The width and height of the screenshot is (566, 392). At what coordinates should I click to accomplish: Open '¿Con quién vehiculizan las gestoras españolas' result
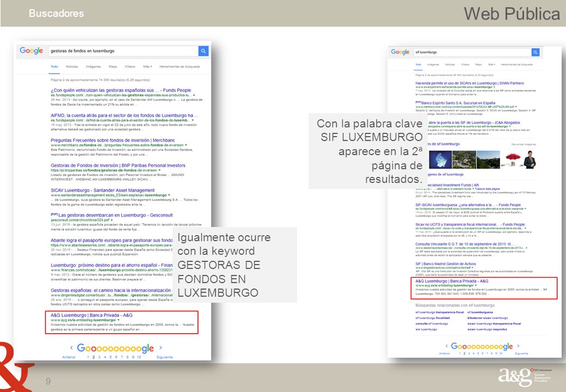(x=121, y=90)
